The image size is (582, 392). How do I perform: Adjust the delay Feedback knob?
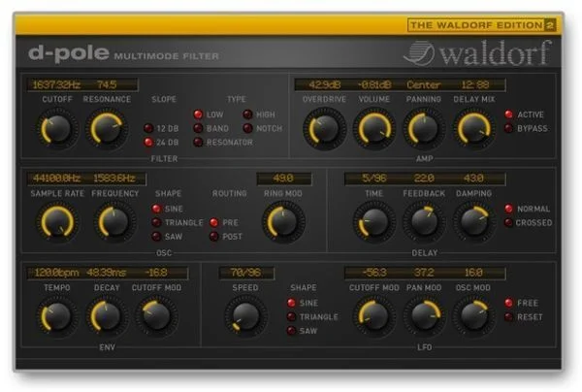[x=424, y=222]
